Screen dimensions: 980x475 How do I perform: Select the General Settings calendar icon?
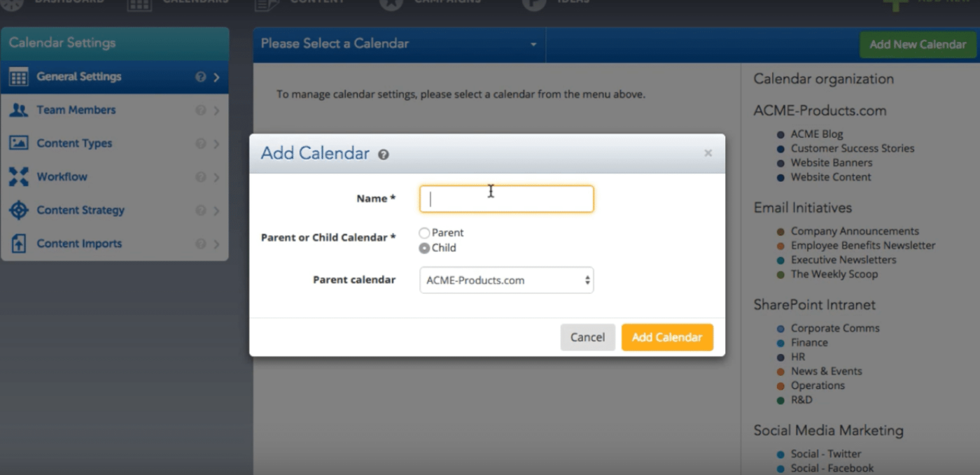(x=19, y=76)
